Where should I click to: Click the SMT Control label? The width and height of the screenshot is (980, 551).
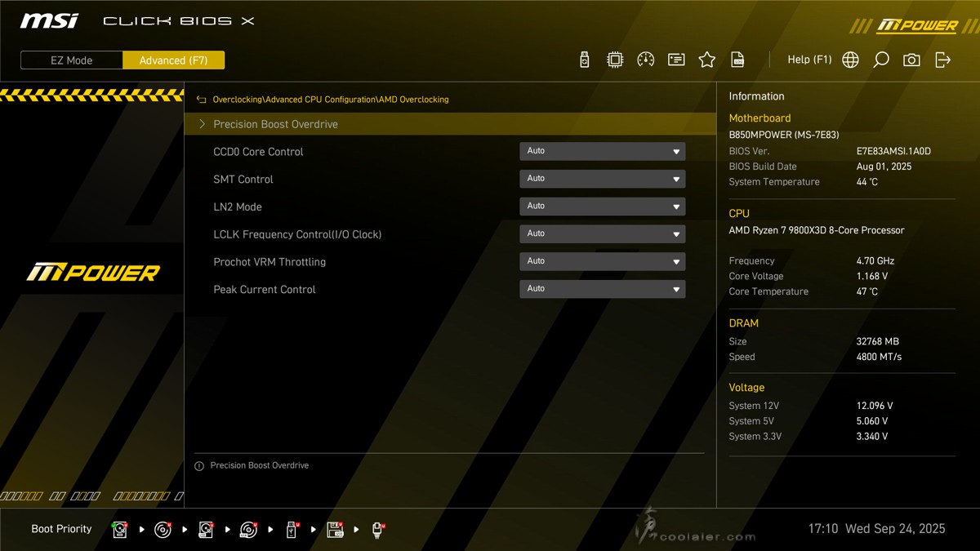243,180
